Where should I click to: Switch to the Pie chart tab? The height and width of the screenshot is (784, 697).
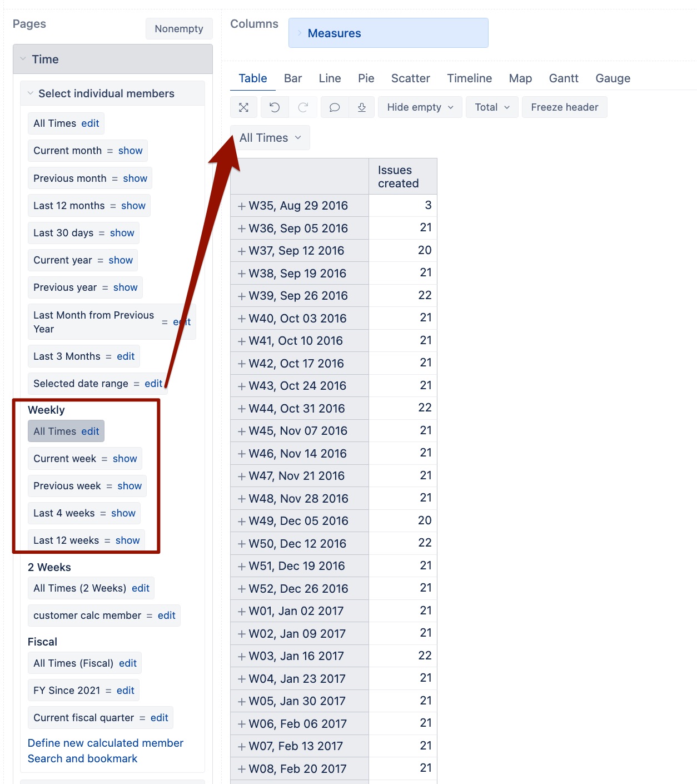(x=366, y=78)
